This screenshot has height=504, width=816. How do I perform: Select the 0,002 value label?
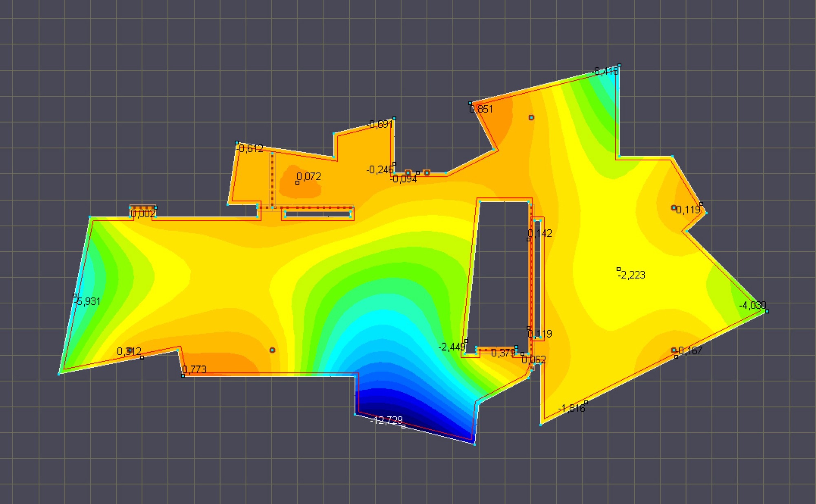[x=143, y=214]
